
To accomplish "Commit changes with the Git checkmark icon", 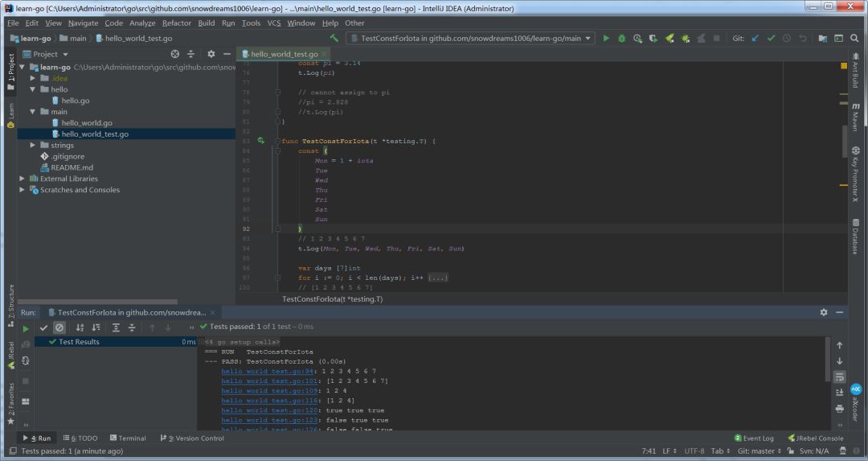I will (x=771, y=38).
